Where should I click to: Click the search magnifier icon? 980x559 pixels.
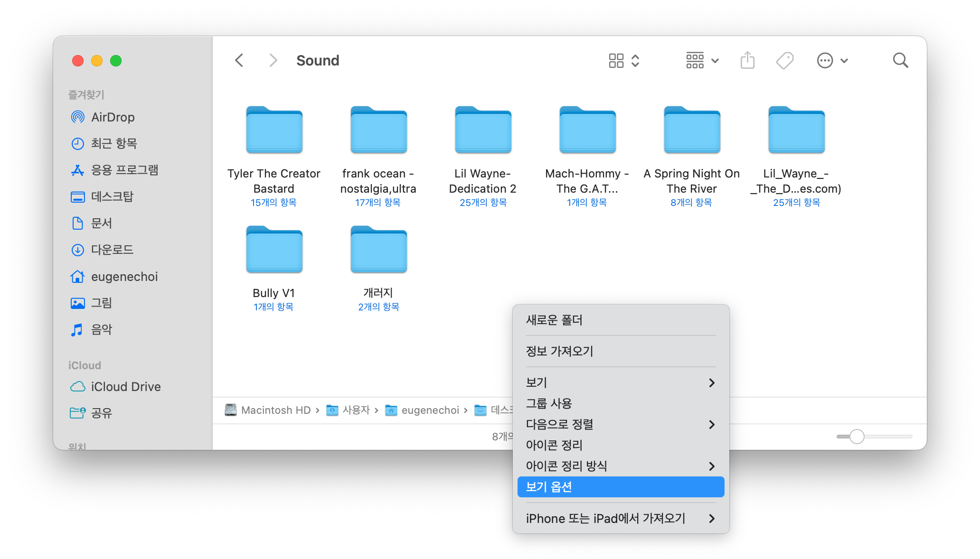coord(900,61)
